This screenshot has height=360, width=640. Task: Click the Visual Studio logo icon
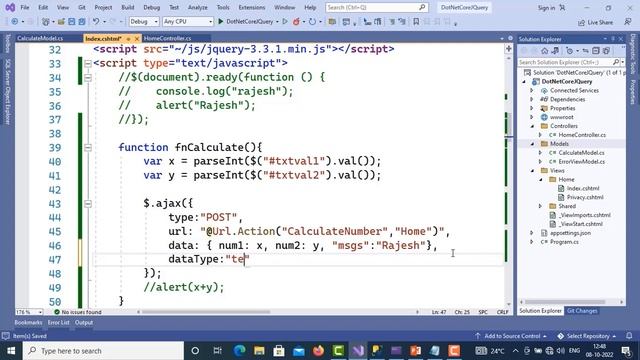(10, 7)
